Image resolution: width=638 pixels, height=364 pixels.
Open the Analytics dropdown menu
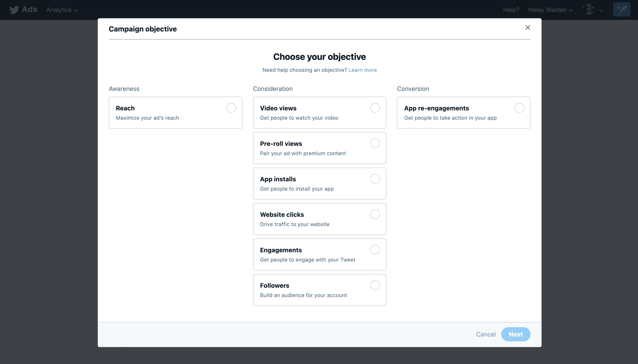click(62, 10)
